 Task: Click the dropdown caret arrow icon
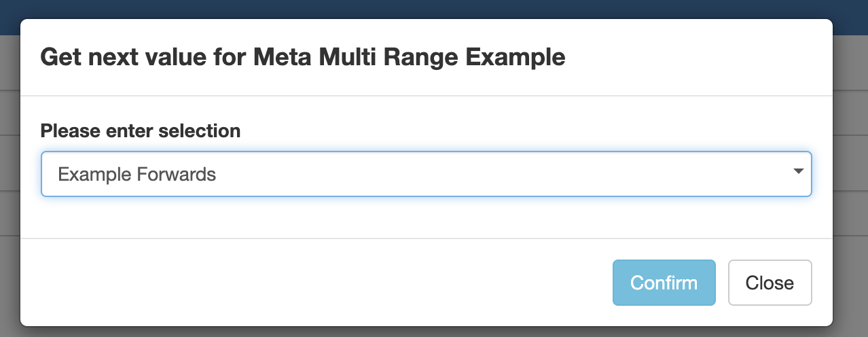[x=798, y=172]
